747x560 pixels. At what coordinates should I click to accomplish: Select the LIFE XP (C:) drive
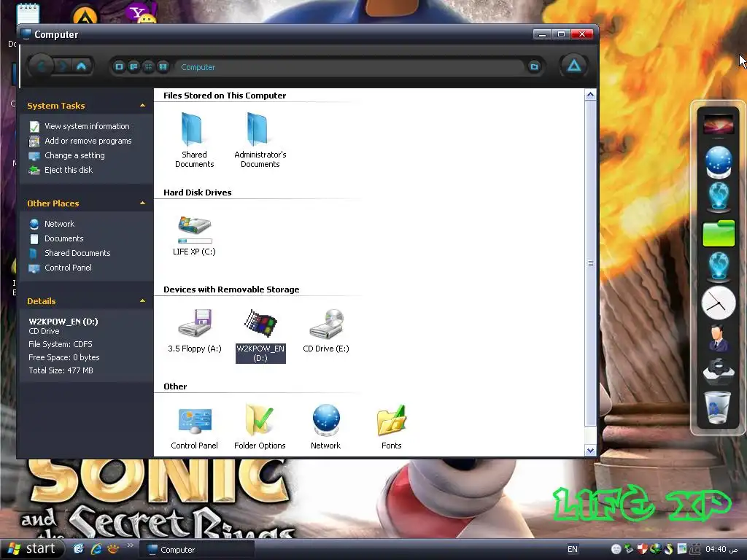(194, 228)
